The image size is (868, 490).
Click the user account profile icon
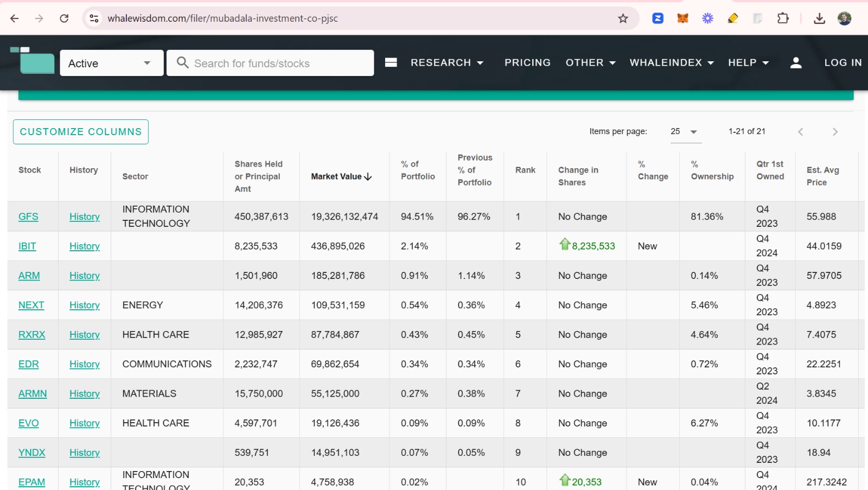pos(796,63)
